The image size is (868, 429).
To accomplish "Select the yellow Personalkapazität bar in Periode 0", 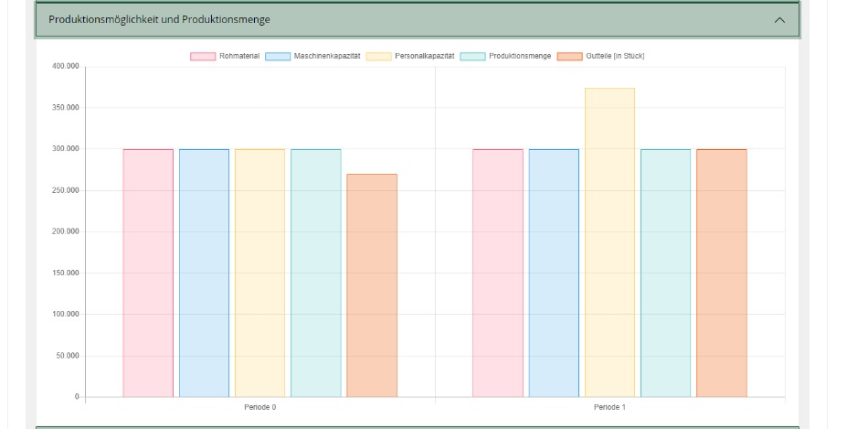I will (260, 273).
